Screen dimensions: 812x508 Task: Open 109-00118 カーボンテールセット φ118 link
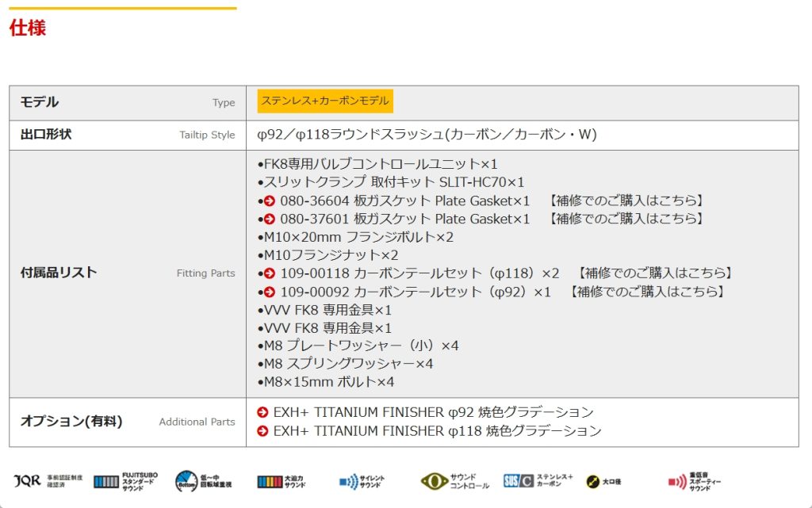click(x=419, y=273)
